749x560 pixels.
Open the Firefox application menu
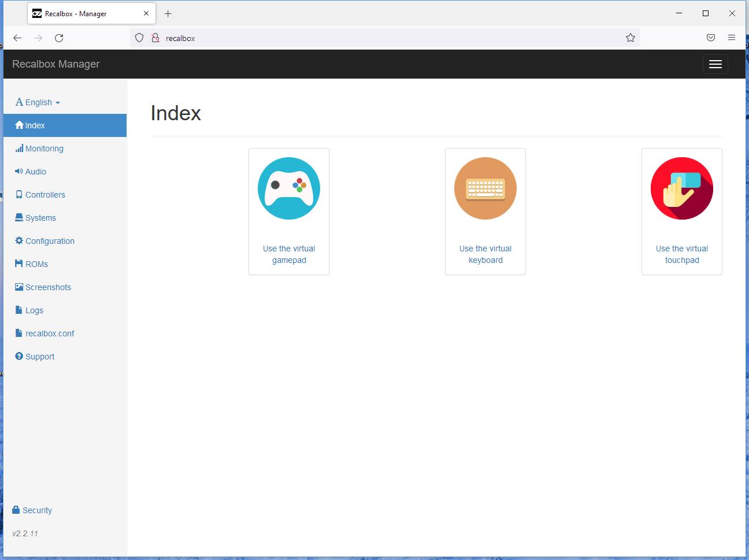coord(732,38)
